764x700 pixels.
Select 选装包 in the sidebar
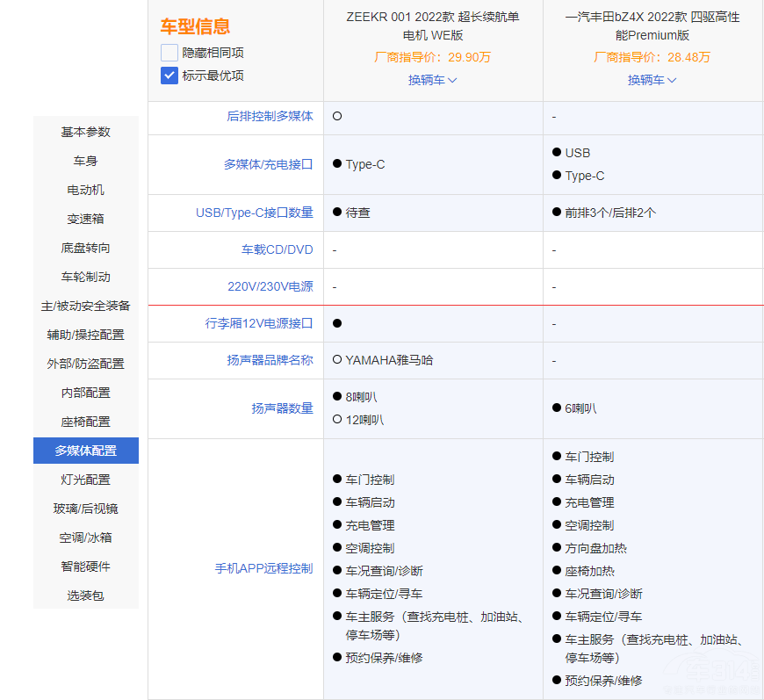point(86,595)
